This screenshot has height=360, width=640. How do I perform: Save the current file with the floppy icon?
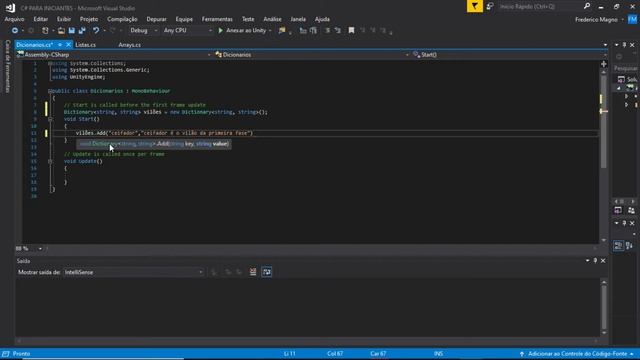tap(72, 31)
